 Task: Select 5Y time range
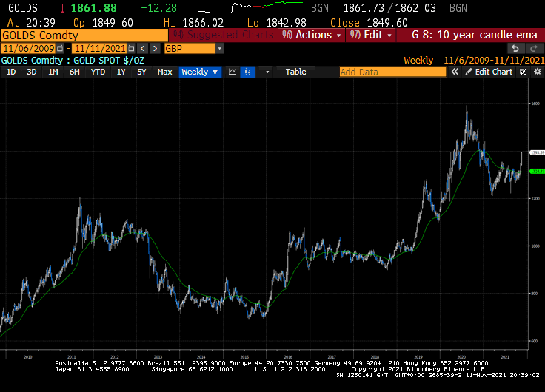pos(141,72)
